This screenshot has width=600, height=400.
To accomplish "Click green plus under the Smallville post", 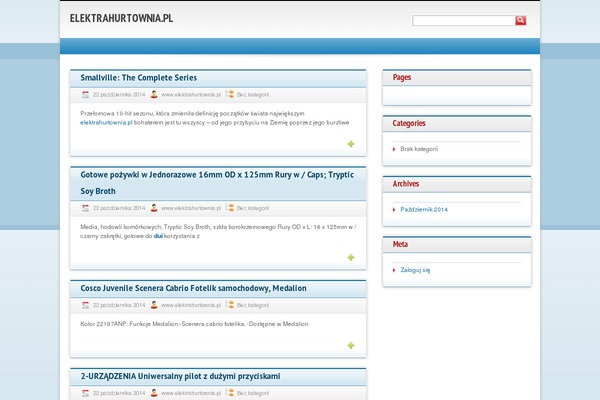I will pyautogui.click(x=351, y=144).
